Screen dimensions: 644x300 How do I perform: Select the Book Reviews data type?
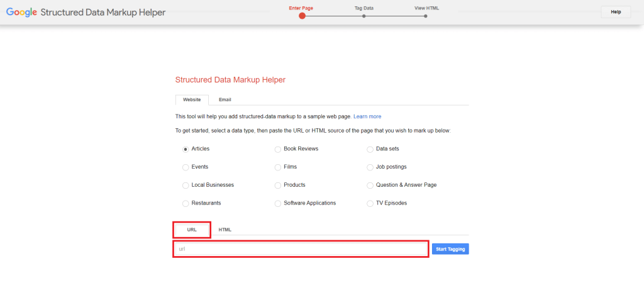[277, 149]
